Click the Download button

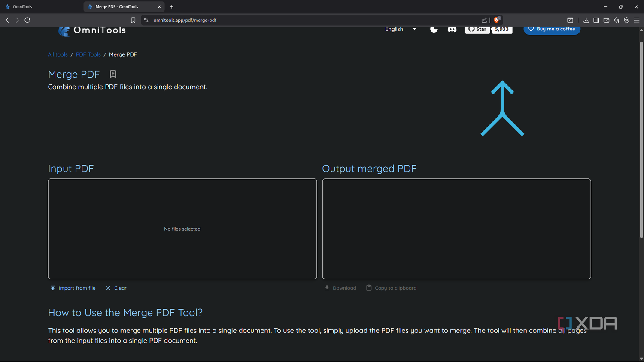tap(340, 288)
